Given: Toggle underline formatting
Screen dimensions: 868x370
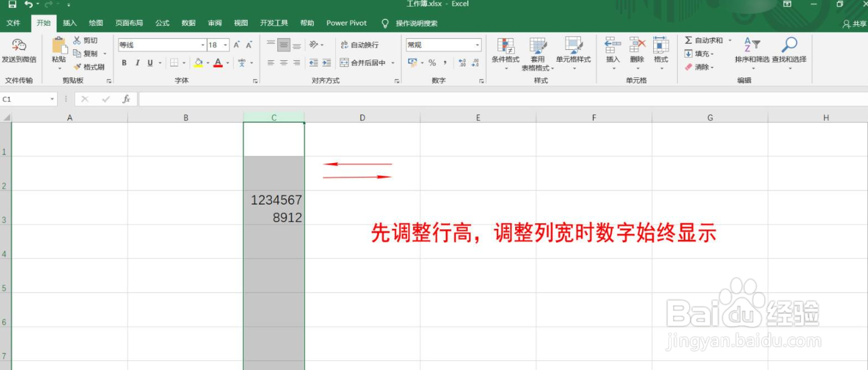Looking at the screenshot, I should pyautogui.click(x=149, y=62).
